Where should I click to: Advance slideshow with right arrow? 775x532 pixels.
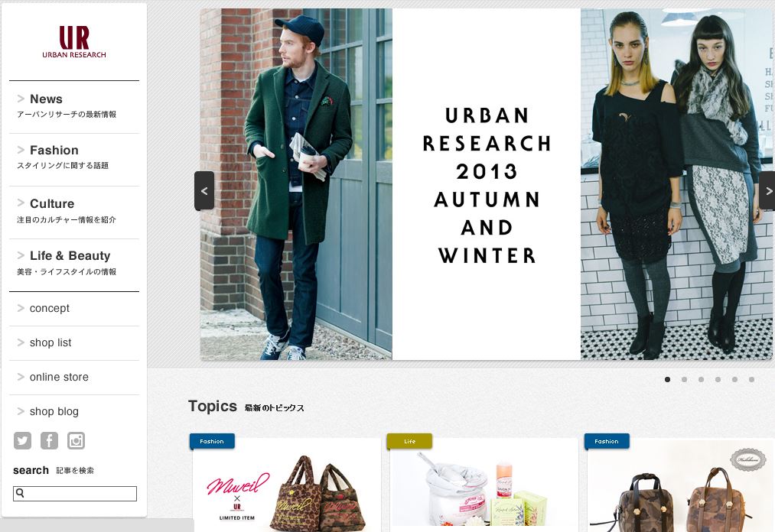coord(767,190)
